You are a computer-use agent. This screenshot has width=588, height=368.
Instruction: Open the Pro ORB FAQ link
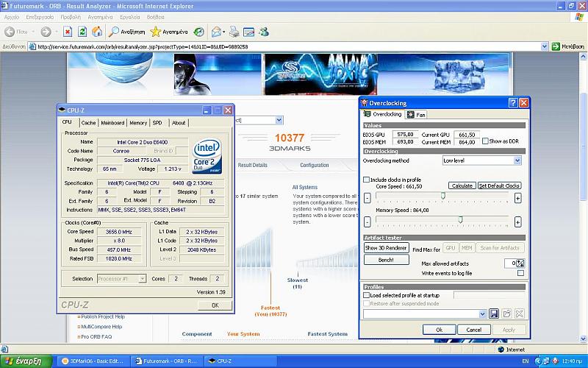point(96,337)
